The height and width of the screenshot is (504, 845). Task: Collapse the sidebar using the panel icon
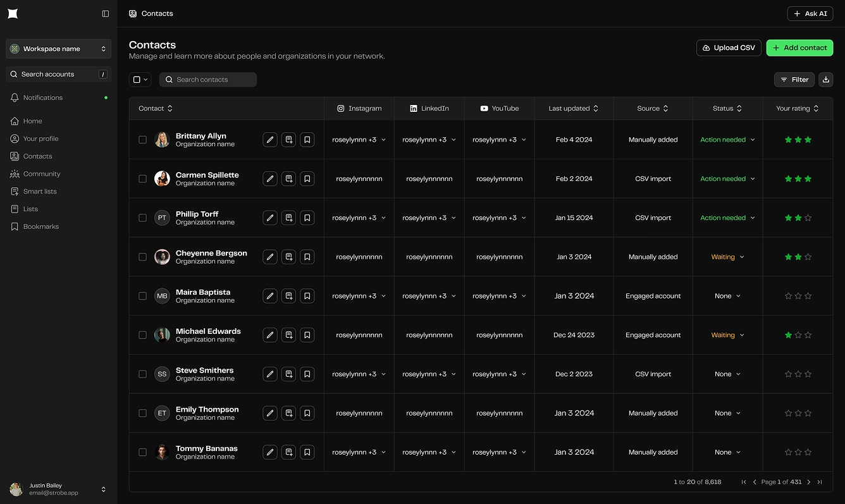click(106, 14)
